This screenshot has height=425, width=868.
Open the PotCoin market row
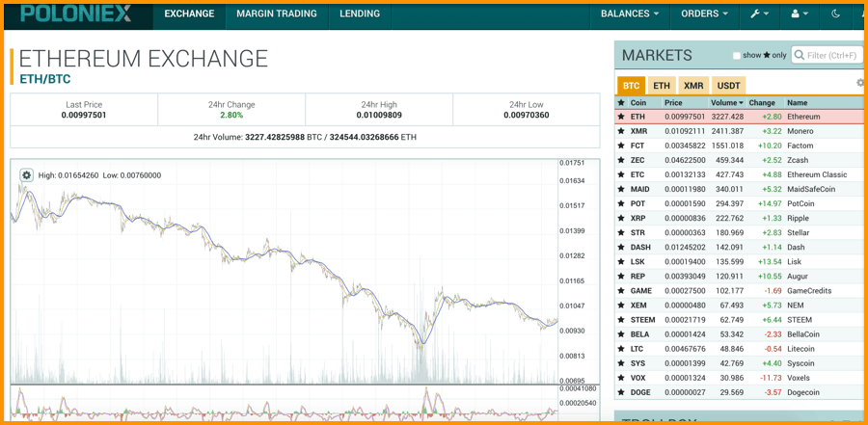pyautogui.click(x=740, y=203)
